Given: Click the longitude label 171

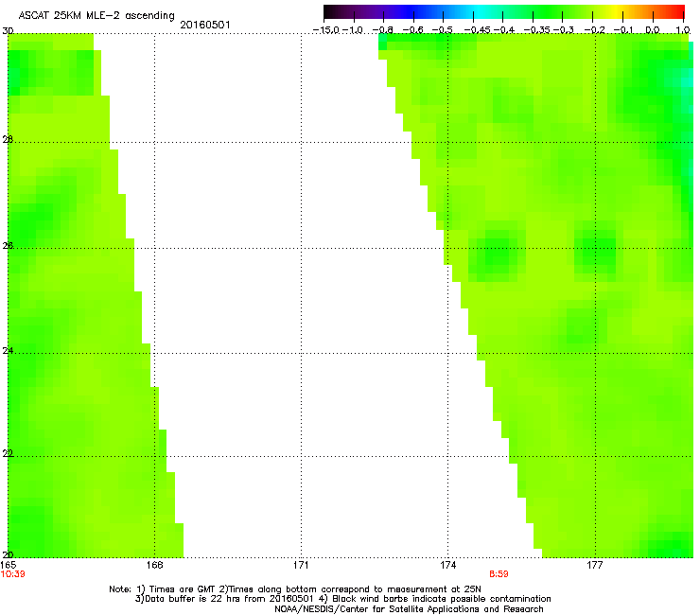Looking at the screenshot, I should (x=301, y=565).
